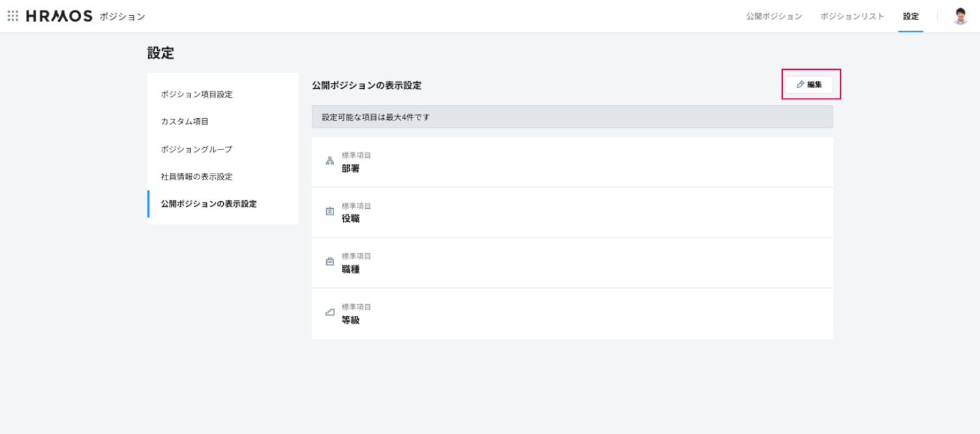The image size is (980, 434).
Task: Click the 等級 stairs icon
Action: coord(329,313)
